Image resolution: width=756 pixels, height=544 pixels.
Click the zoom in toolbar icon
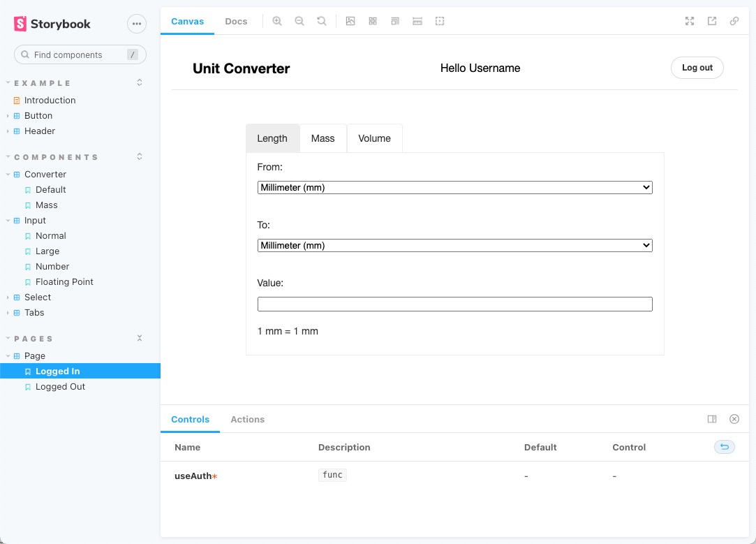coord(277,21)
